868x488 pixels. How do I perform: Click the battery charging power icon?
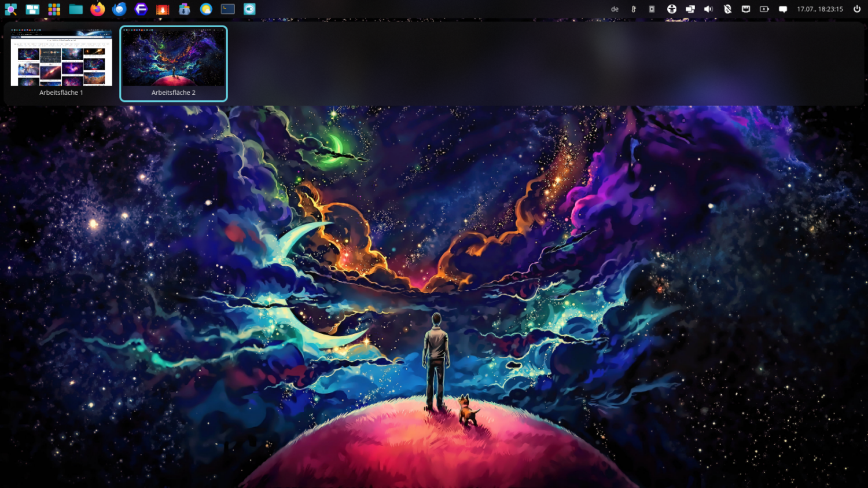(764, 9)
